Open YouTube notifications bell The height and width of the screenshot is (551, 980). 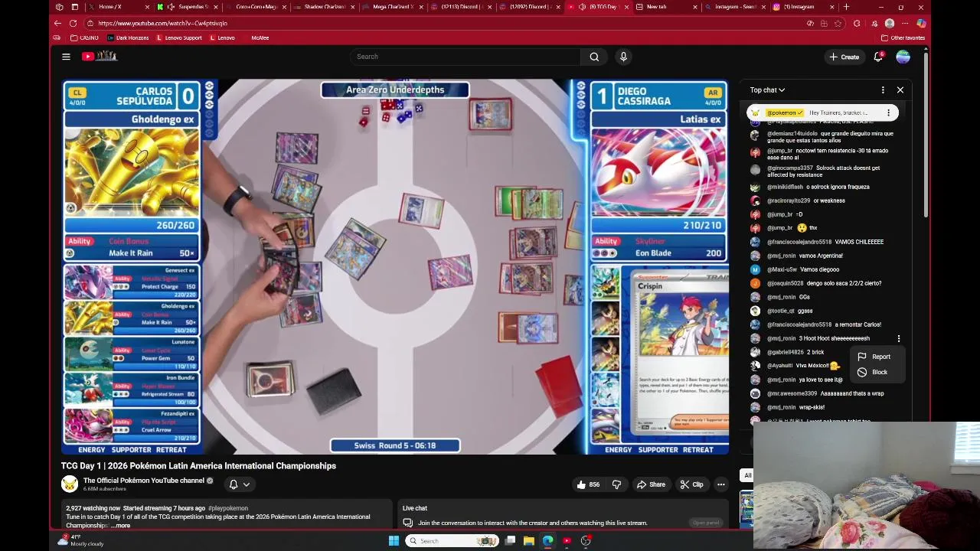coord(878,57)
